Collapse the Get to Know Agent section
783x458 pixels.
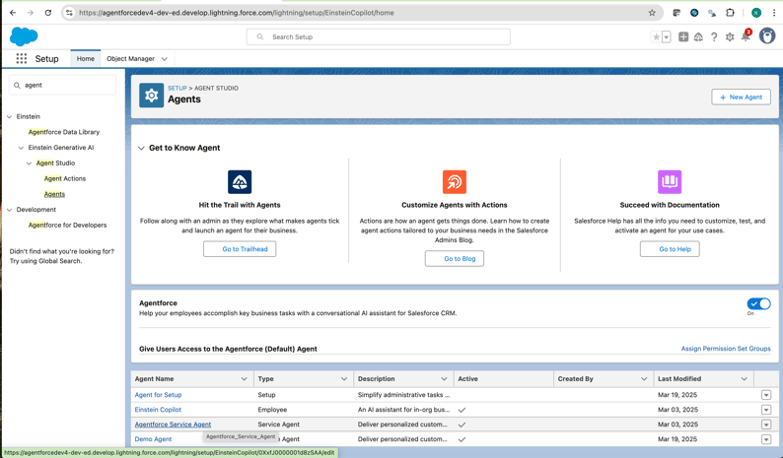coord(141,148)
